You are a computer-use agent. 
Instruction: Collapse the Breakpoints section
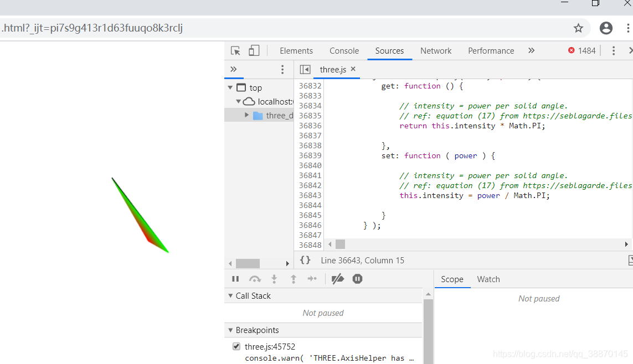point(230,330)
